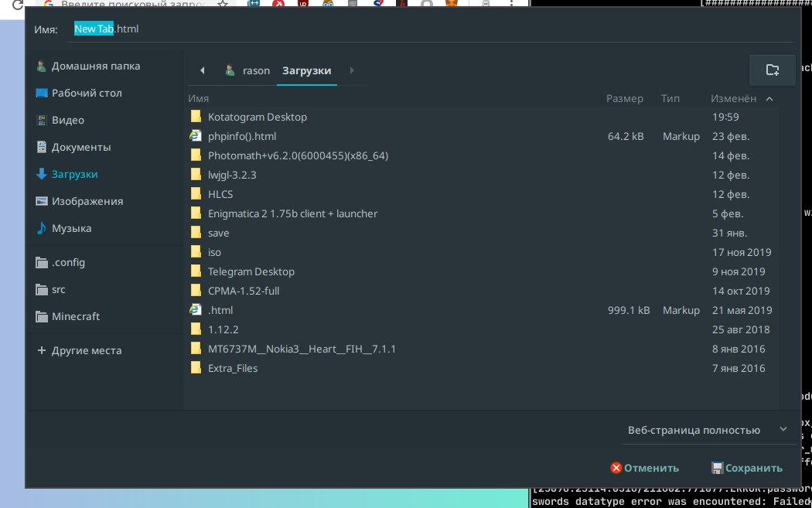Sort by Размер column

(x=625, y=98)
